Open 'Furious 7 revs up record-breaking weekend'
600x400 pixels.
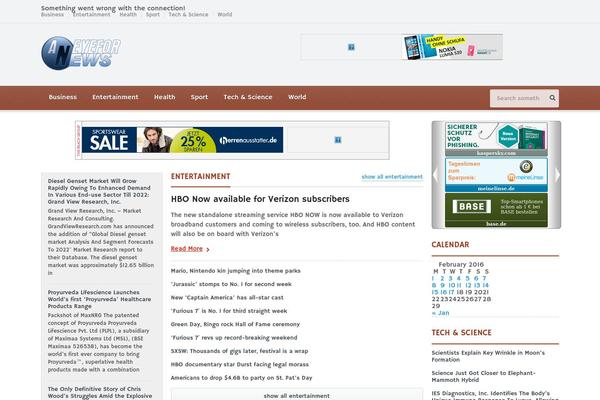coord(234,338)
